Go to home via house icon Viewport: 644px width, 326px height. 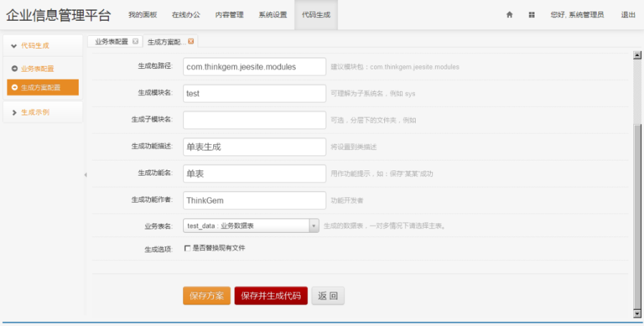tap(509, 15)
